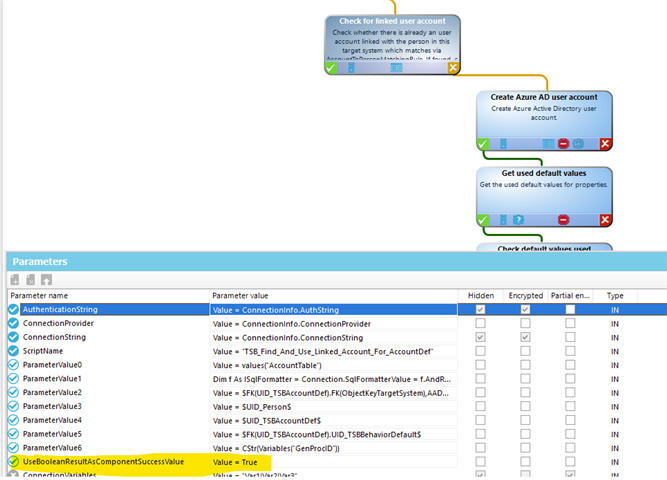Click the add parameter toolbar icon

click(15, 280)
